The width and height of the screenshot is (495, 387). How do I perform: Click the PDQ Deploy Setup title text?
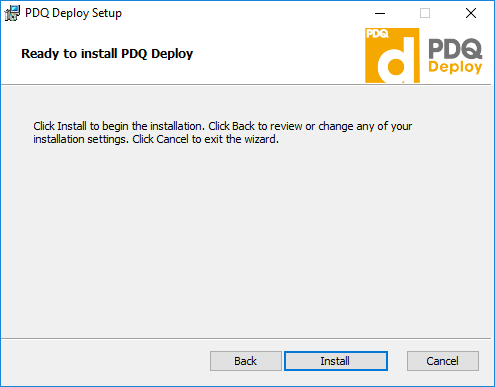pyautogui.click(x=73, y=13)
